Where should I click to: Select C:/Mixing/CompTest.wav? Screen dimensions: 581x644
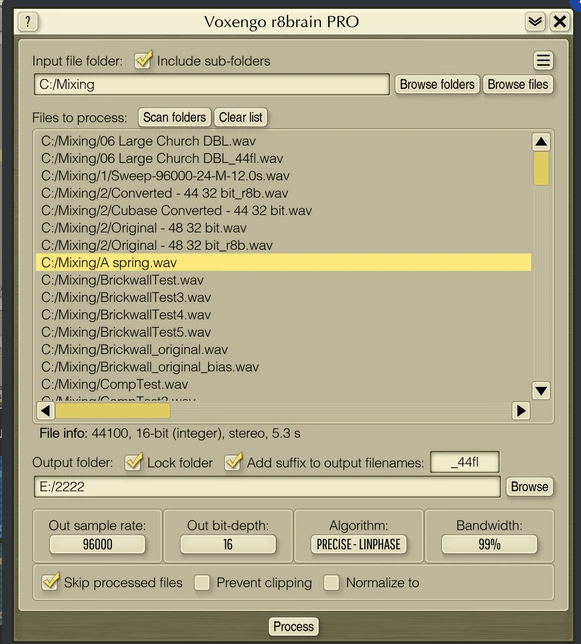(x=283, y=384)
